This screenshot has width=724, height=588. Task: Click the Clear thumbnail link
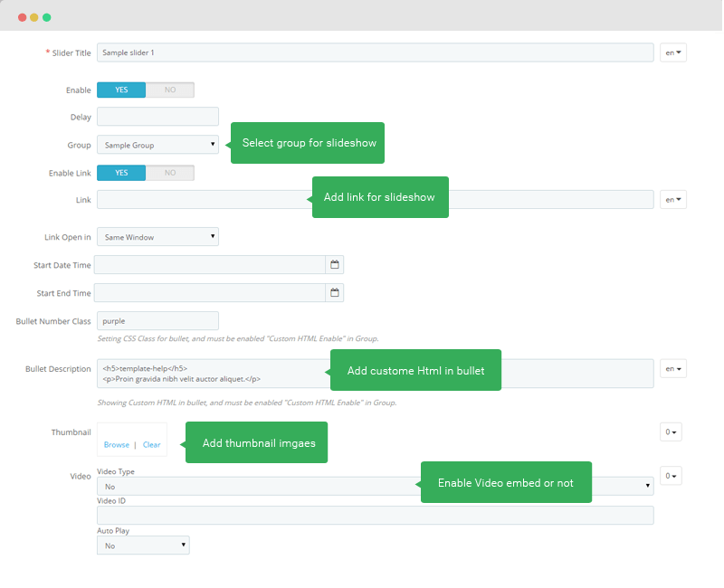(151, 445)
